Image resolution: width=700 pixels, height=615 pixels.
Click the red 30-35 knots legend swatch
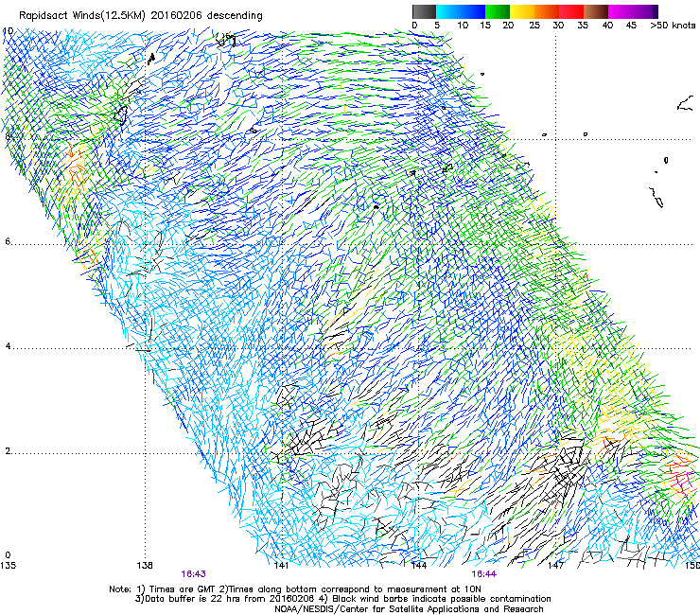571,11
